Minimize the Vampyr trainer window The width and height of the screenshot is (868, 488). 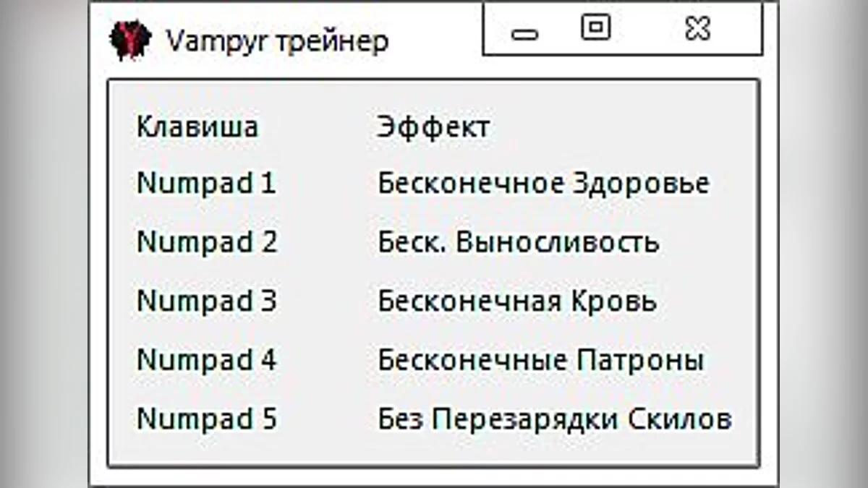click(x=526, y=32)
